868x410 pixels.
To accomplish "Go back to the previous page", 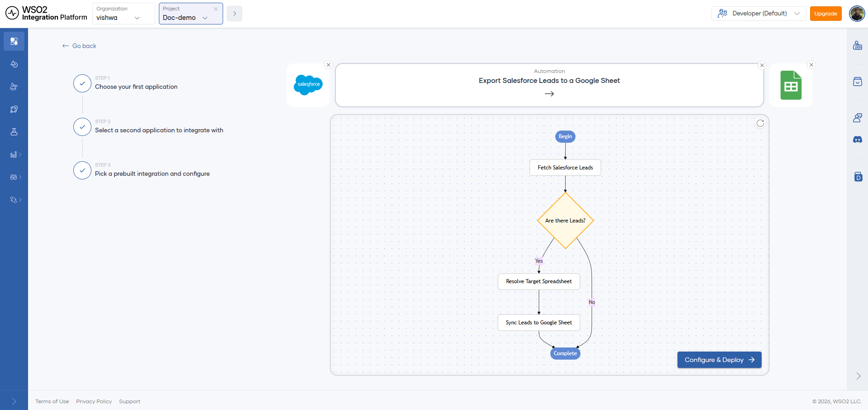I will coord(79,46).
